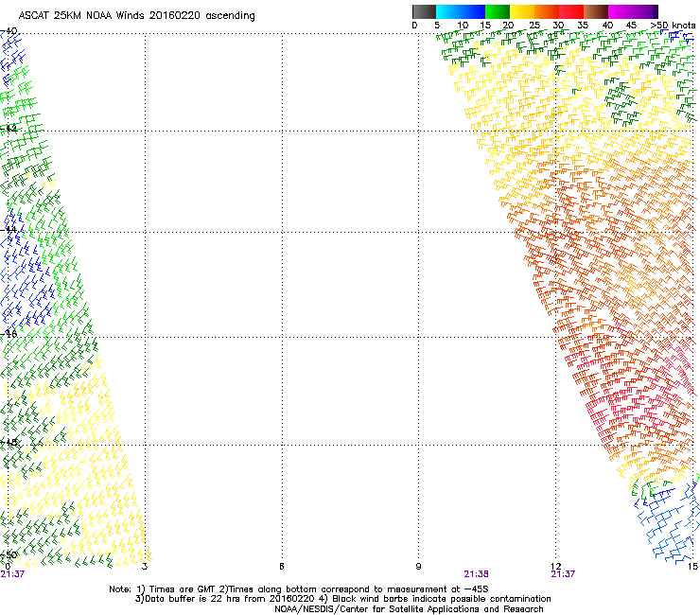Click the "-42" latitude axis label
The height and width of the screenshot is (615, 700).
(x=9, y=129)
